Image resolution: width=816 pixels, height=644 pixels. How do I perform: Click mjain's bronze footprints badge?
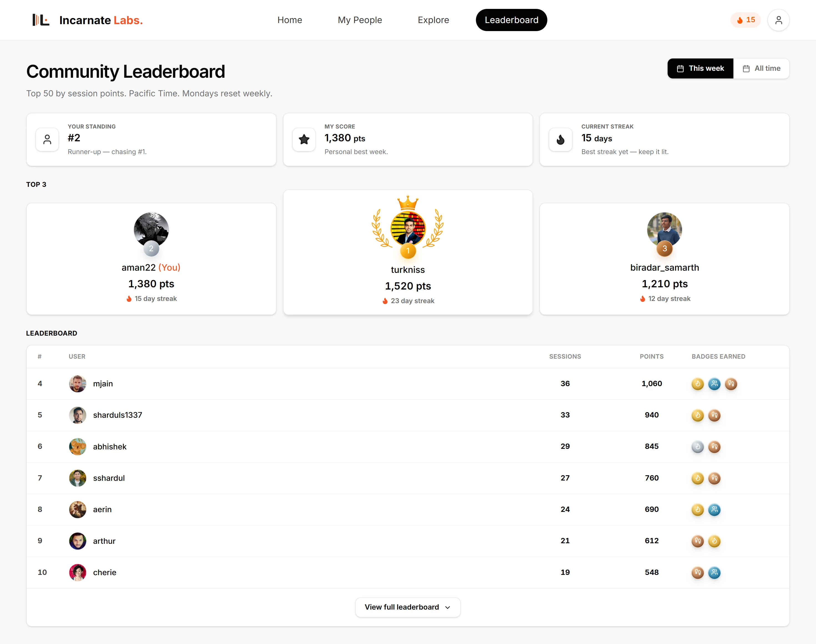click(x=731, y=384)
